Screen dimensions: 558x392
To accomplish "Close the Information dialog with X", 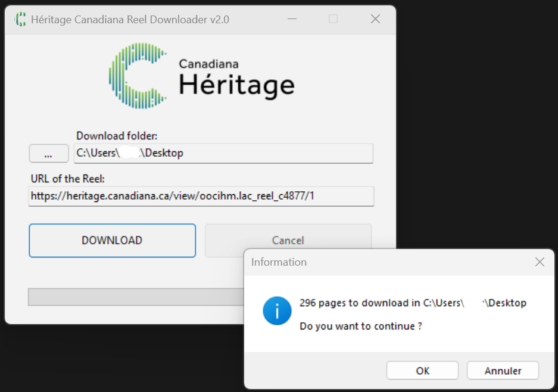I will pos(540,262).
